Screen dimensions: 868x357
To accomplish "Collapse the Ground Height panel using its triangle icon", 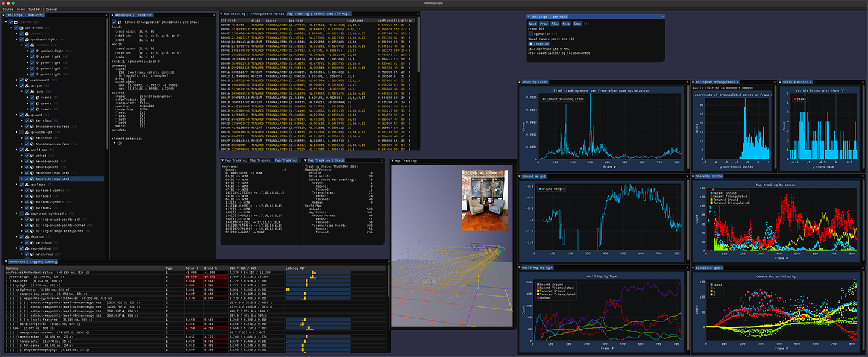I will 520,176.
